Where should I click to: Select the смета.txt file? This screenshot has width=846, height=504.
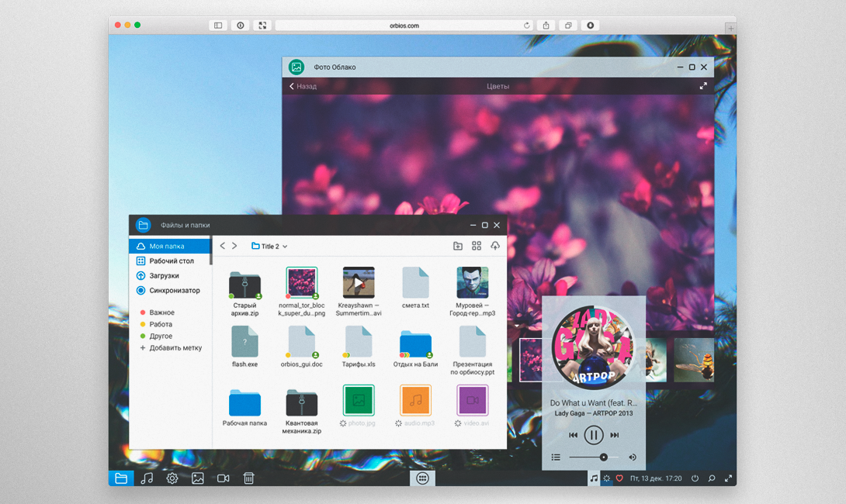point(415,288)
